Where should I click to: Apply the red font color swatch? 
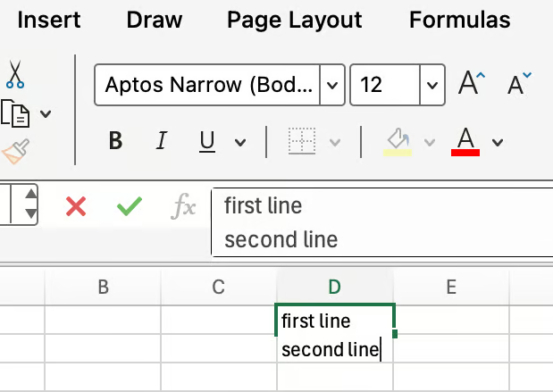point(465,141)
